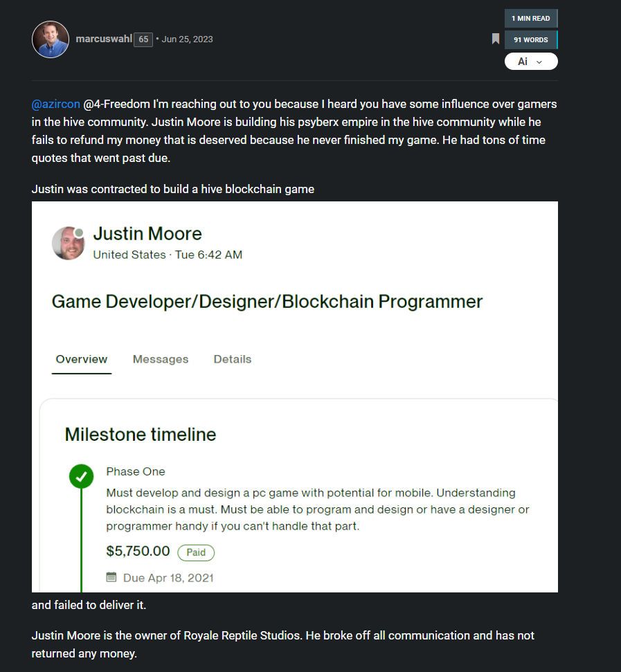The image size is (621, 672).
Task: Click 'Game Developer/Designer/Blockchain Programmer' title
Action: [x=267, y=302]
